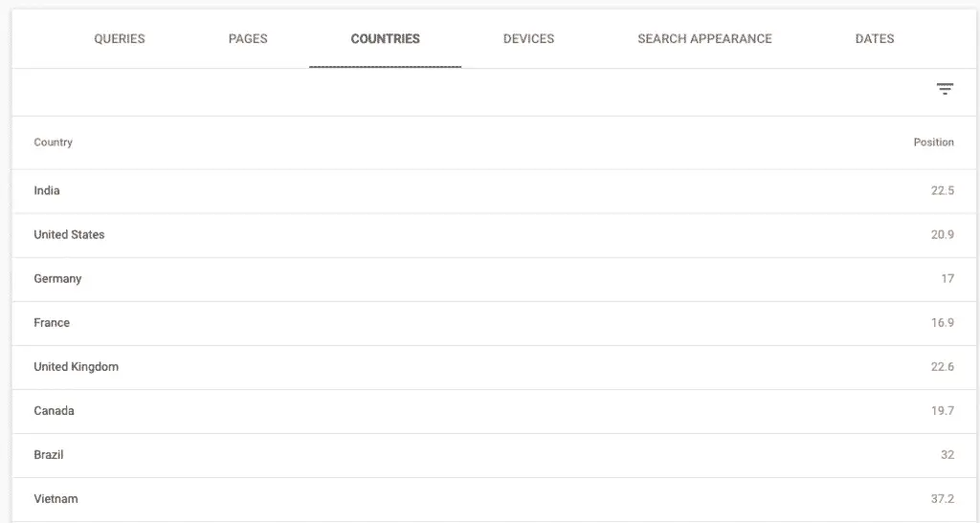Screen dimensions: 980x523
Task: Go to the Dates tab
Action: pos(875,39)
